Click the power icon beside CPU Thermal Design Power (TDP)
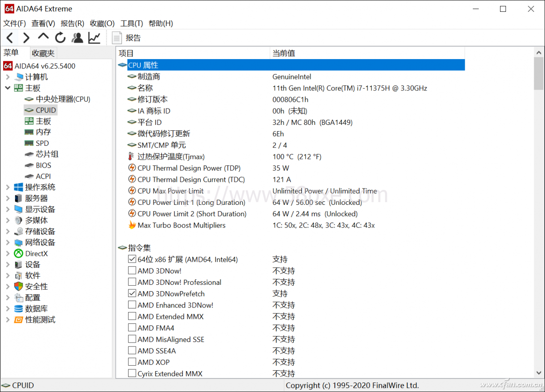Screen dimensions: 545x392 [x=132, y=168]
